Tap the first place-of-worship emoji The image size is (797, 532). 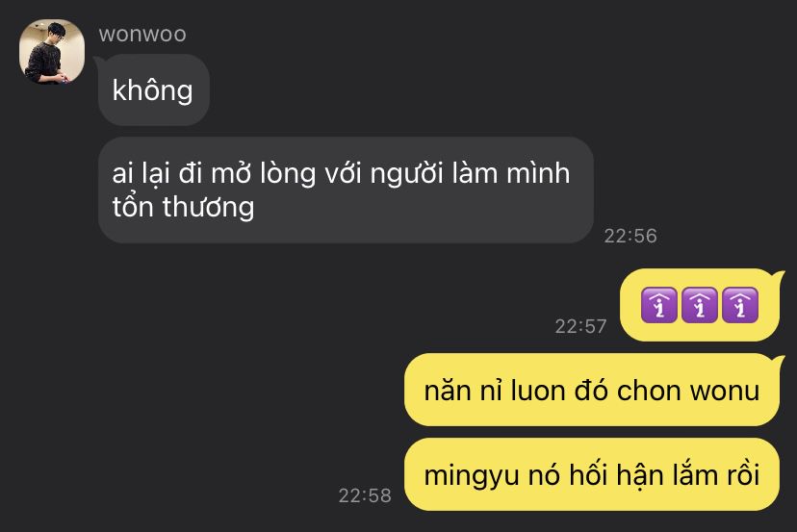click(659, 305)
